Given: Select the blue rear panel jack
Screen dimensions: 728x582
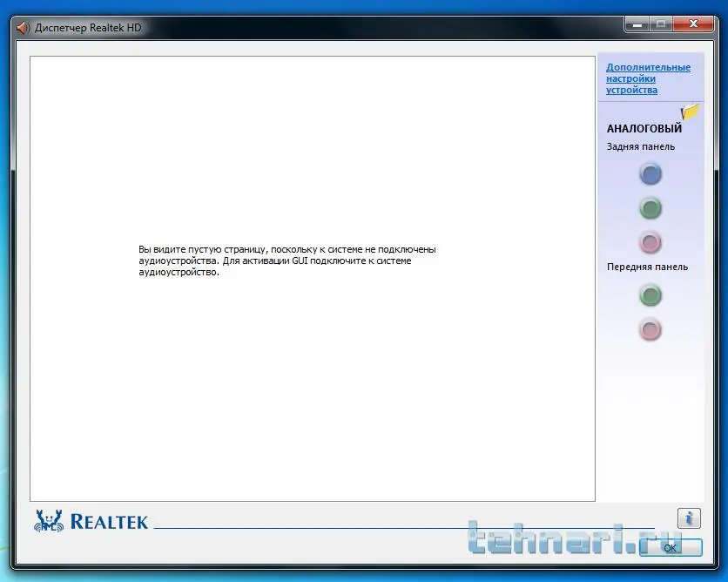Looking at the screenshot, I should tap(650, 174).
